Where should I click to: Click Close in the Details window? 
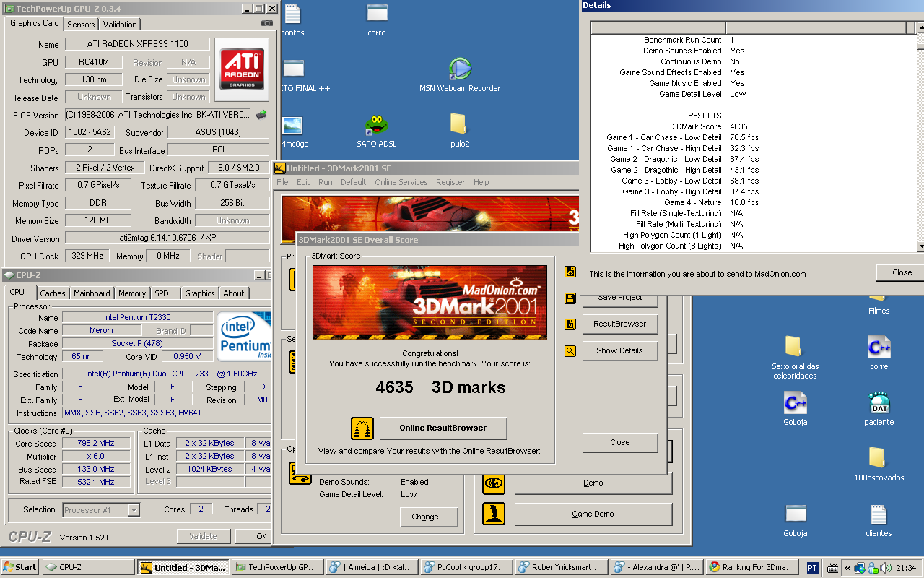click(902, 272)
